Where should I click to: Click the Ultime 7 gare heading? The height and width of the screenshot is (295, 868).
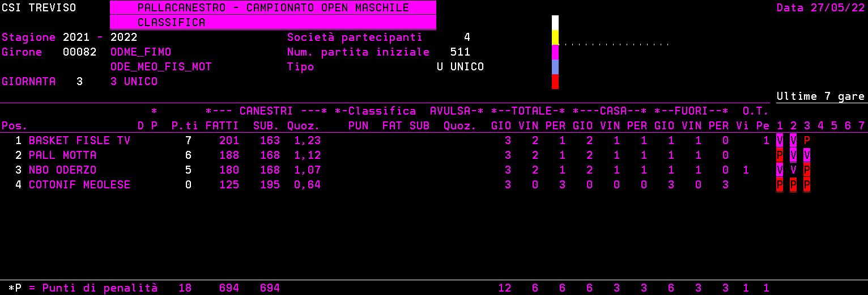pos(820,96)
